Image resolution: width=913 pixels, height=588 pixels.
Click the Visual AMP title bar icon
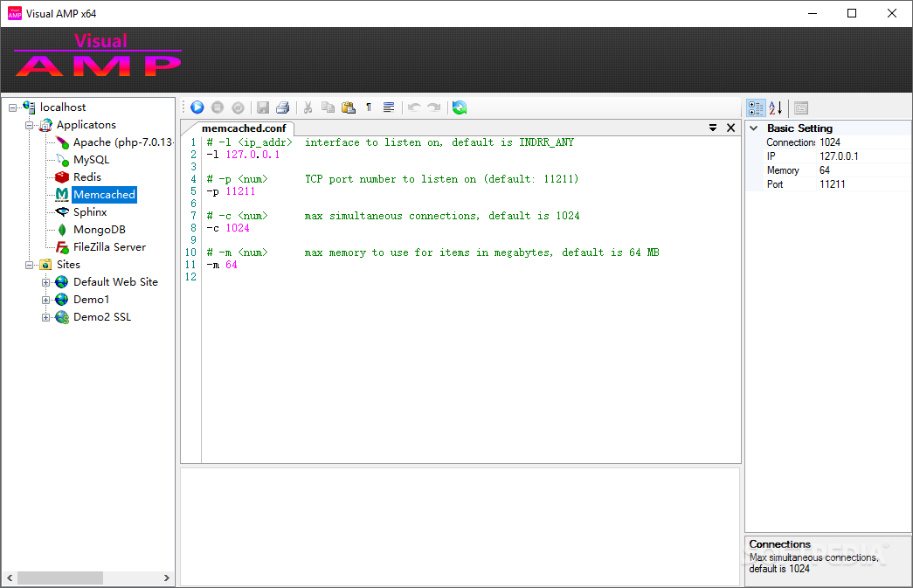(15, 13)
